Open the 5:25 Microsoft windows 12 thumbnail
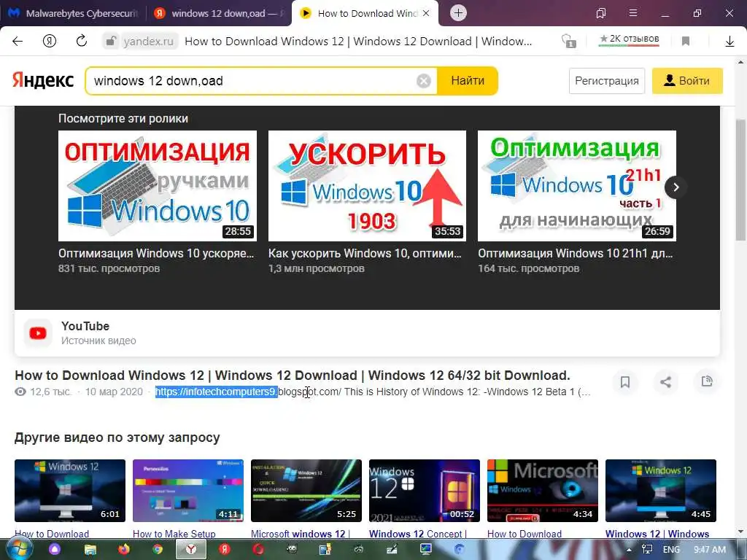 (306, 491)
